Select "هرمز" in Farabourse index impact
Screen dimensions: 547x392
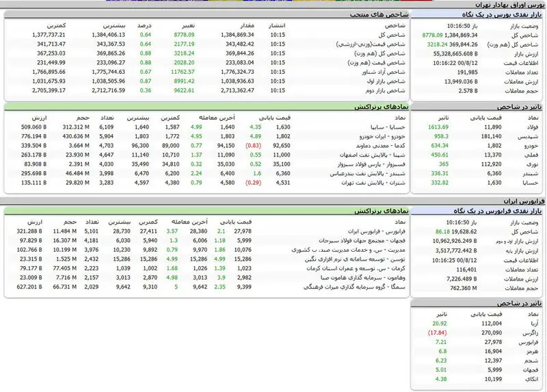tap(533, 352)
